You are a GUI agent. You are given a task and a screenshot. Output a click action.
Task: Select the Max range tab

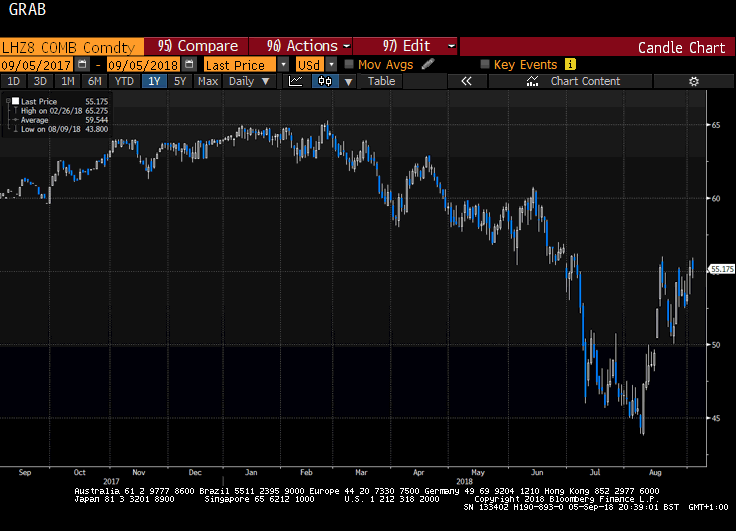207,81
